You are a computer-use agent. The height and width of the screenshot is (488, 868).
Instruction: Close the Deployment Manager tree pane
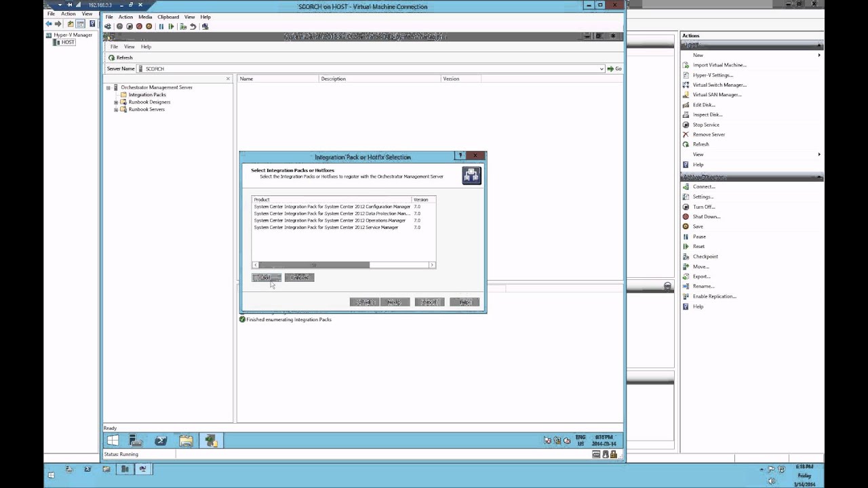click(228, 79)
